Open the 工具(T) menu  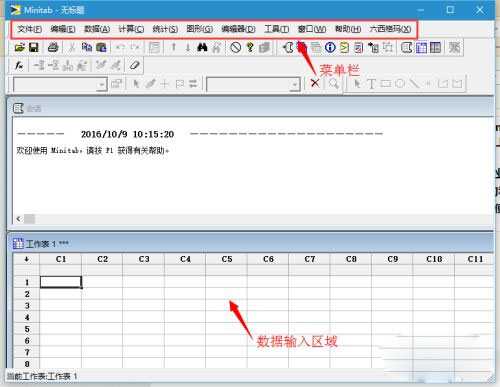click(276, 29)
